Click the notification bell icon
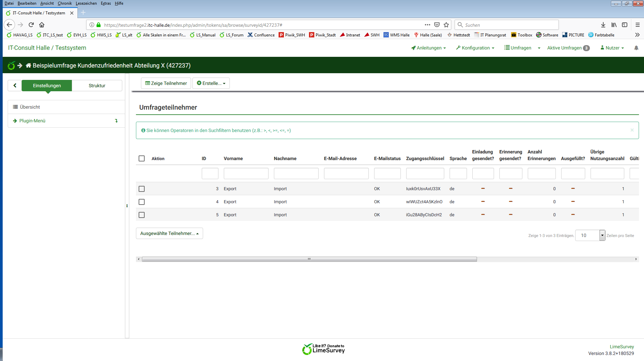The height and width of the screenshot is (361, 644). click(636, 48)
